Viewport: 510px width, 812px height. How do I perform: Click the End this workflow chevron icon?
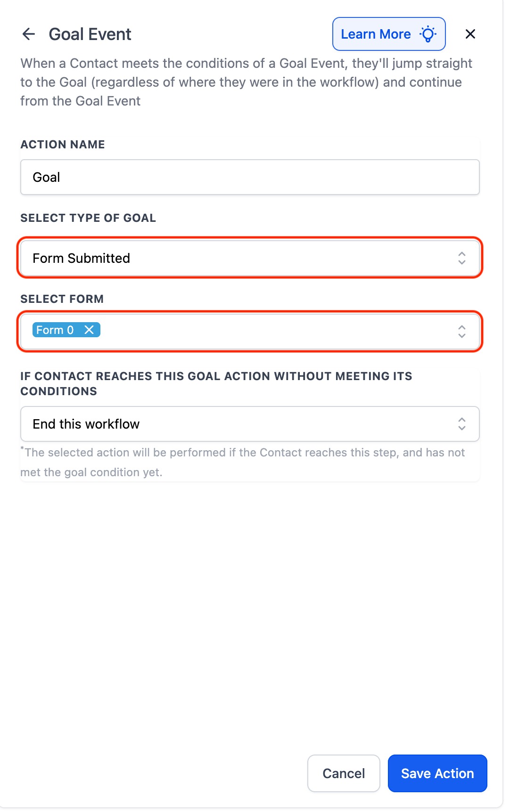(x=462, y=424)
